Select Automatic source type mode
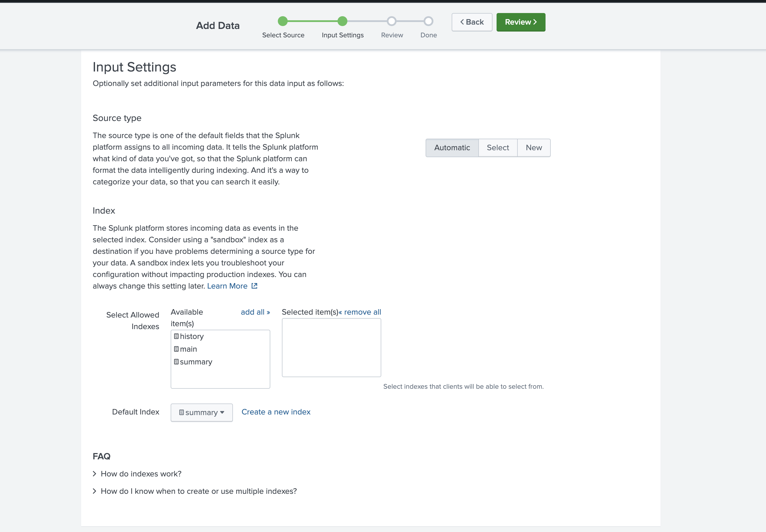766x532 pixels. coord(452,148)
